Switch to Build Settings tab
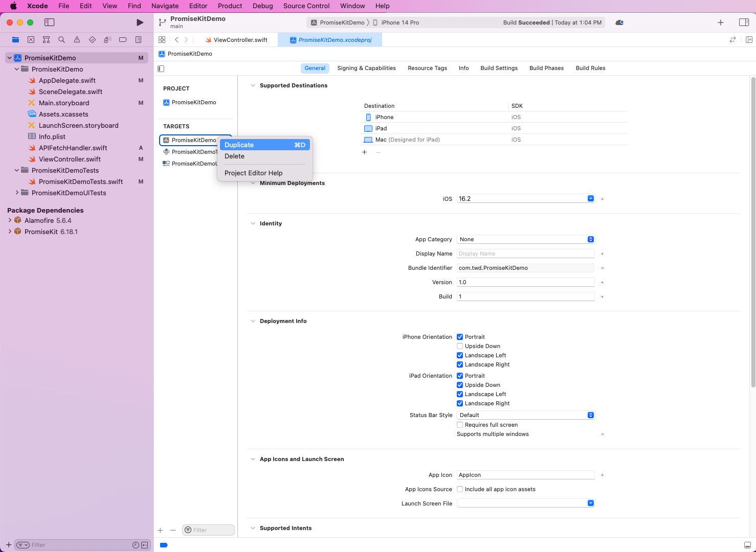The height and width of the screenshot is (552, 756). (499, 68)
